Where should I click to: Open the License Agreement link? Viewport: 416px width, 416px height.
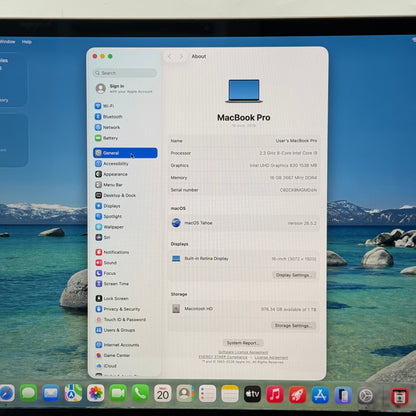point(271,357)
